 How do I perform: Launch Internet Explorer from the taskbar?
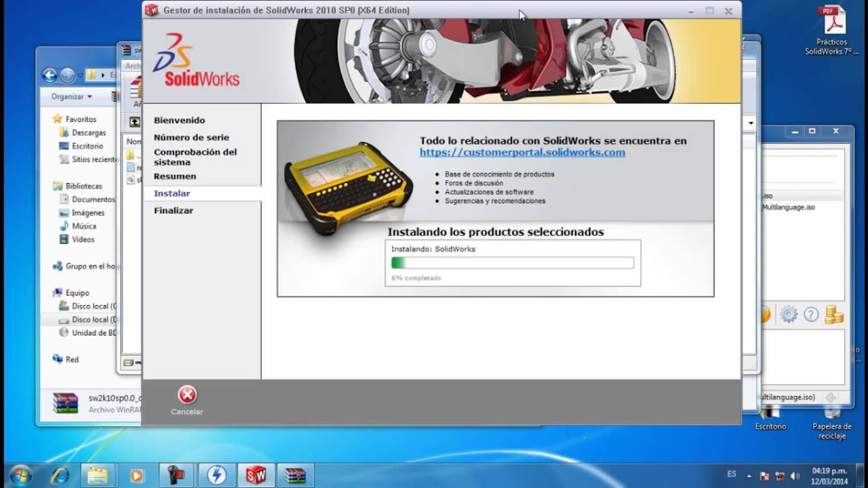[60, 474]
